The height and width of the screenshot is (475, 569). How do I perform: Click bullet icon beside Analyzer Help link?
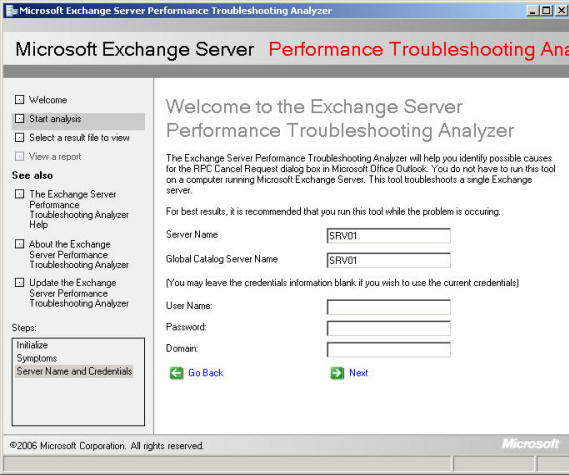click(x=20, y=194)
